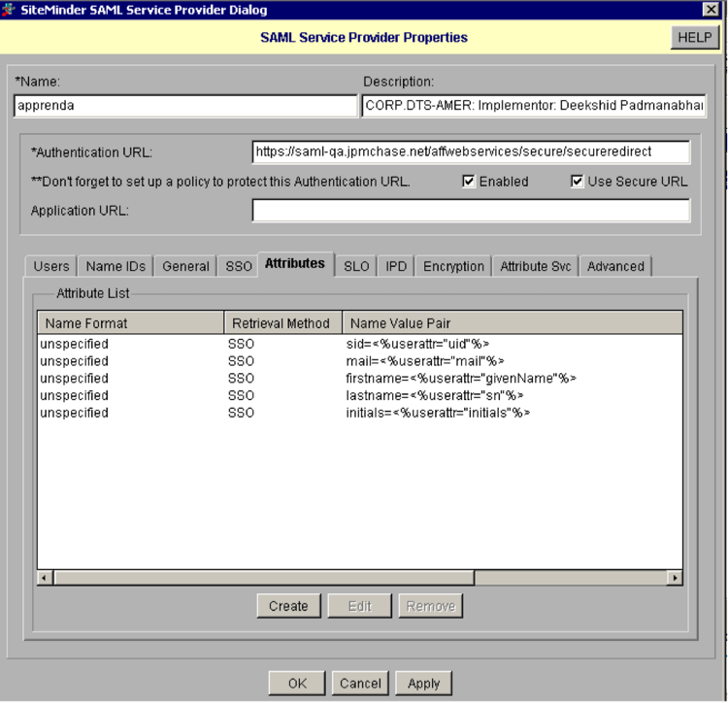The width and height of the screenshot is (728, 703).
Task: Open the IPD tab
Action: coord(396,266)
